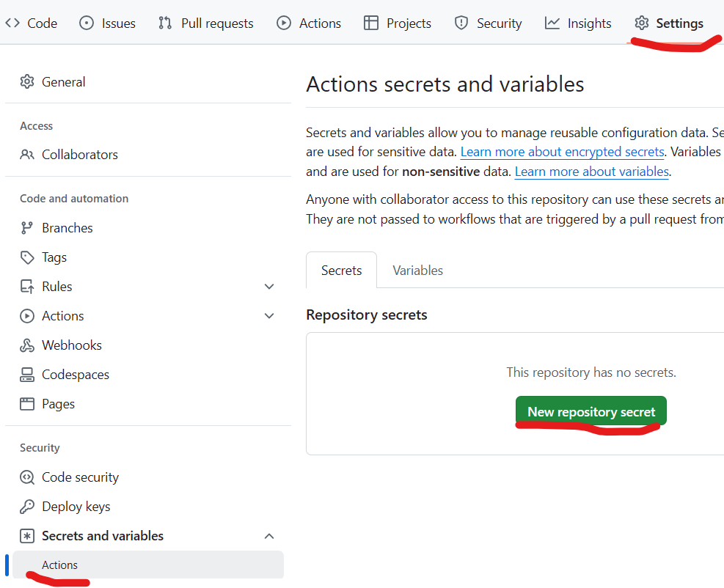This screenshot has height=588, width=724.
Task: Switch to the Variables tab
Action: point(418,271)
